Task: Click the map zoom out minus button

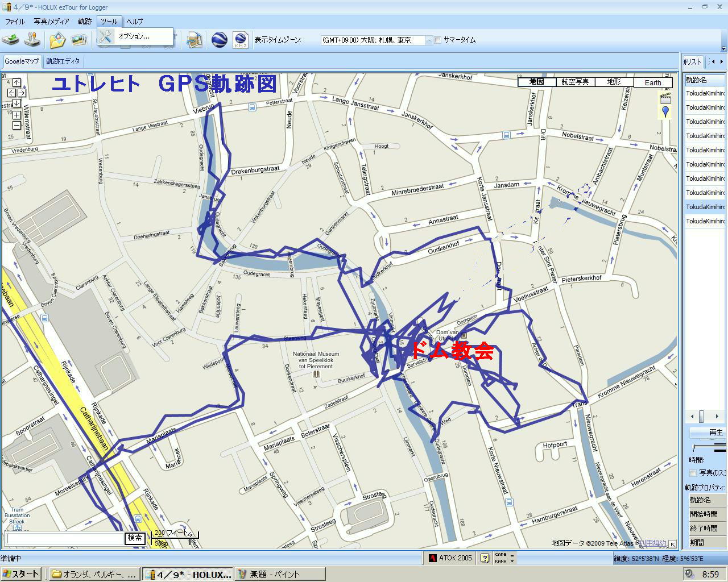Action: click(x=16, y=126)
